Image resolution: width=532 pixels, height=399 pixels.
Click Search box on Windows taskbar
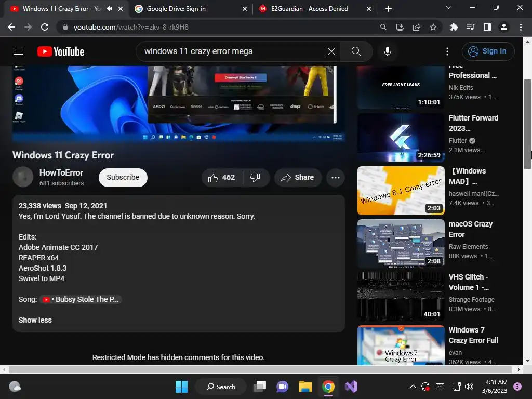pyautogui.click(x=221, y=387)
